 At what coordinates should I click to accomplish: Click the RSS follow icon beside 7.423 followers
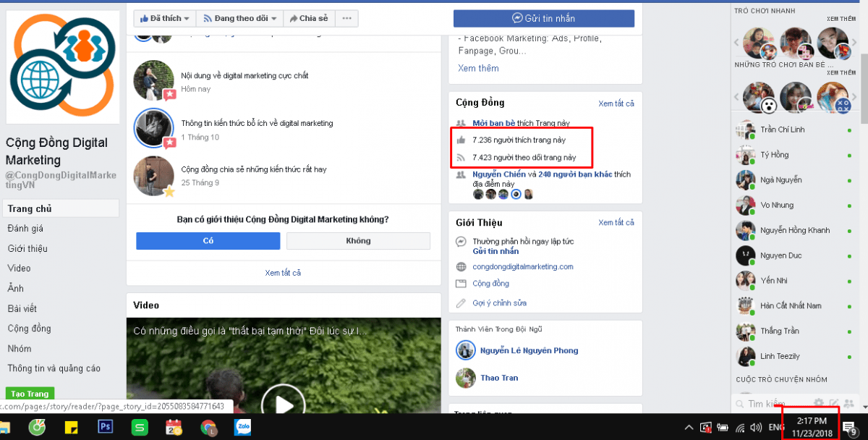(461, 157)
